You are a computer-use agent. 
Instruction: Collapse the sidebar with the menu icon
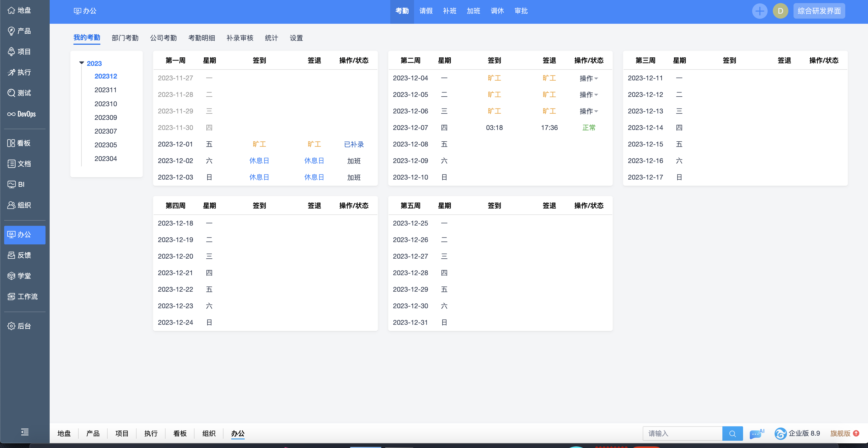[x=25, y=432]
